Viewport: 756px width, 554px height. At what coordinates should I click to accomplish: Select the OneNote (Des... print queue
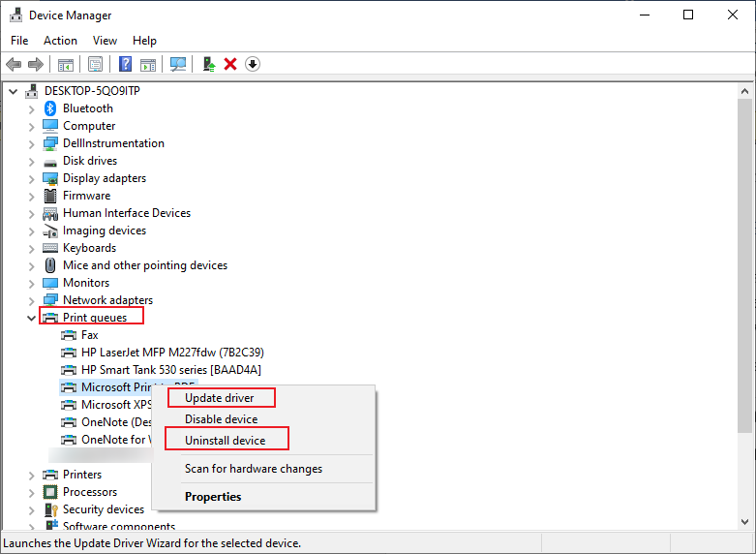116,422
